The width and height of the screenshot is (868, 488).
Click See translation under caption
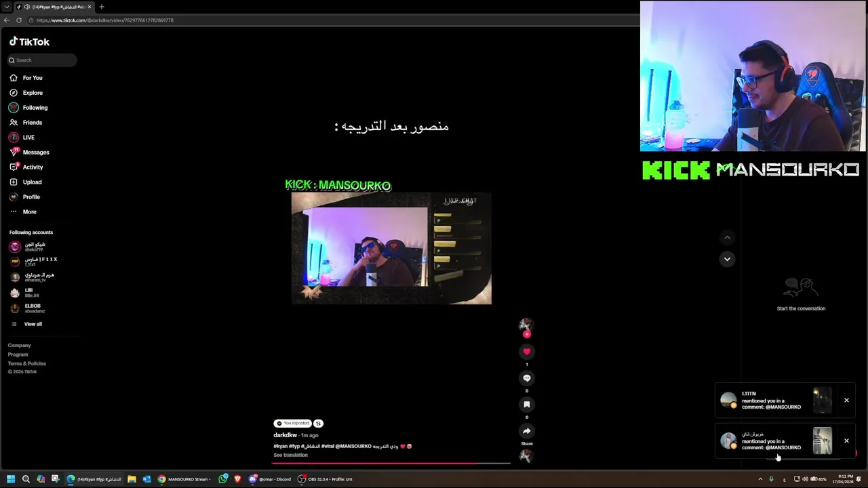[290, 455]
